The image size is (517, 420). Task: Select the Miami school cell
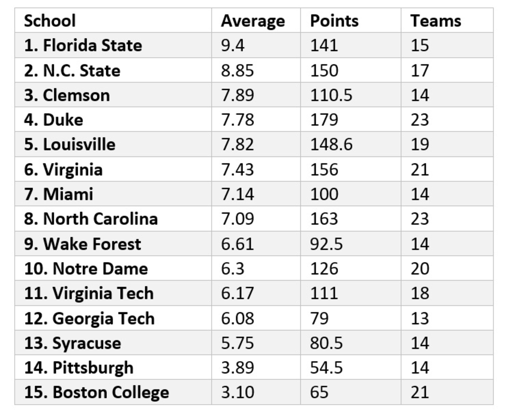point(59,194)
